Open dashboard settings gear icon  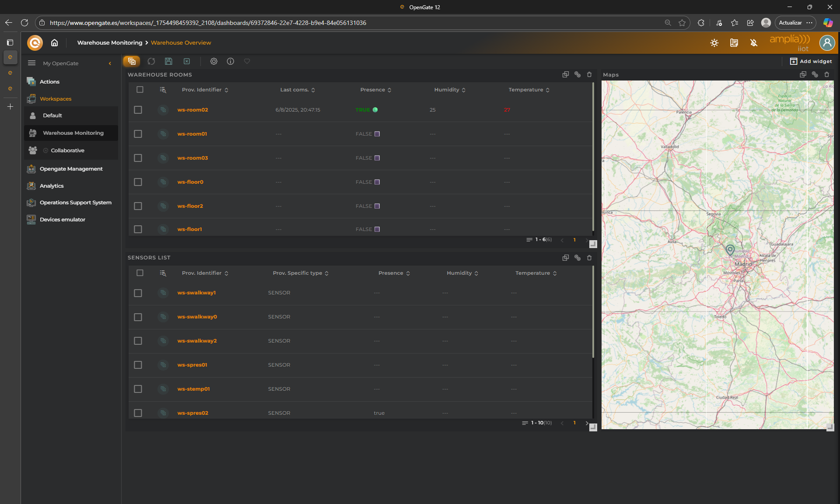(x=213, y=61)
